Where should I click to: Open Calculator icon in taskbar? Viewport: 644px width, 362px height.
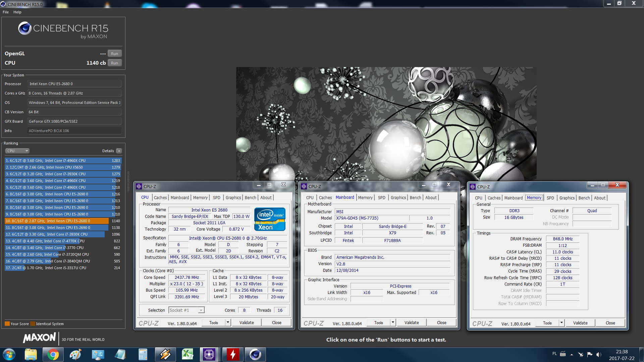click(143, 354)
